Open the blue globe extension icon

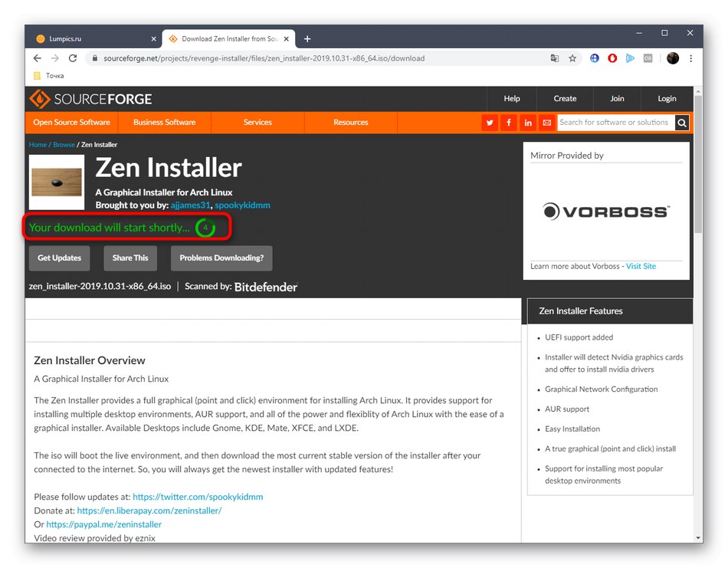pyautogui.click(x=595, y=58)
